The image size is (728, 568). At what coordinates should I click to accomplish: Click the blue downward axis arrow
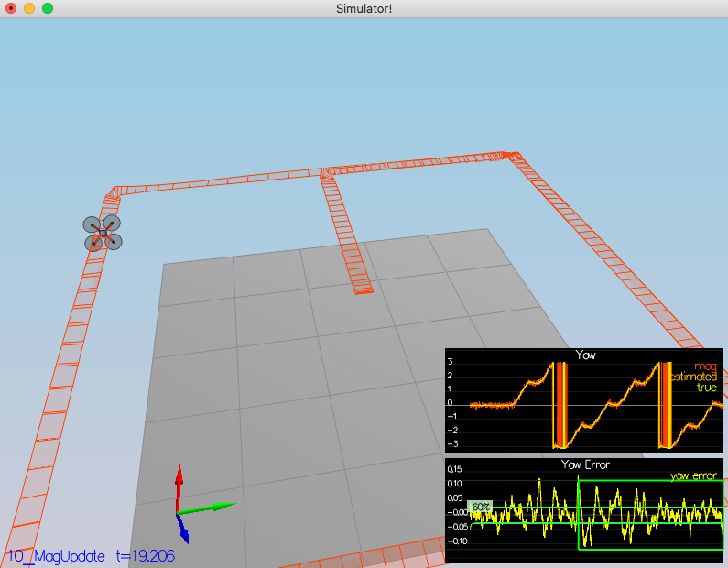coord(183,529)
